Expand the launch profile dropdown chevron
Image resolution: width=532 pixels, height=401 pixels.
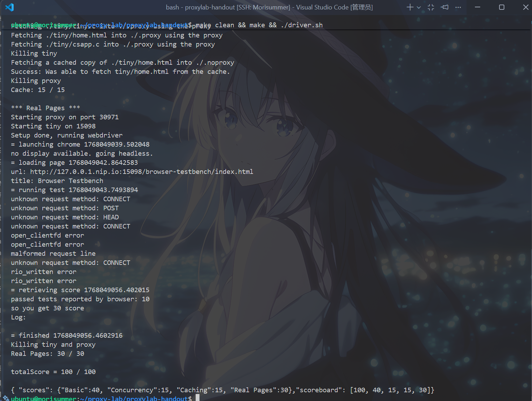(x=419, y=7)
